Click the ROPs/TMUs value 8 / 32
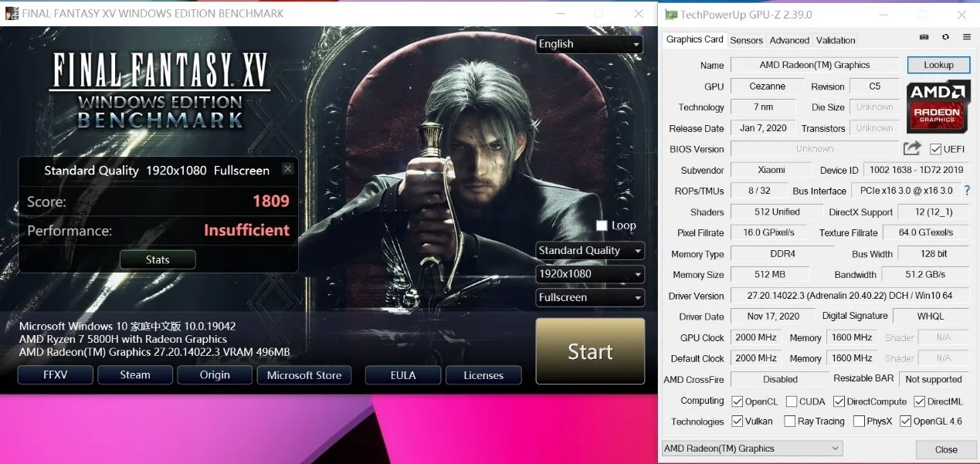980x464 pixels. click(759, 191)
